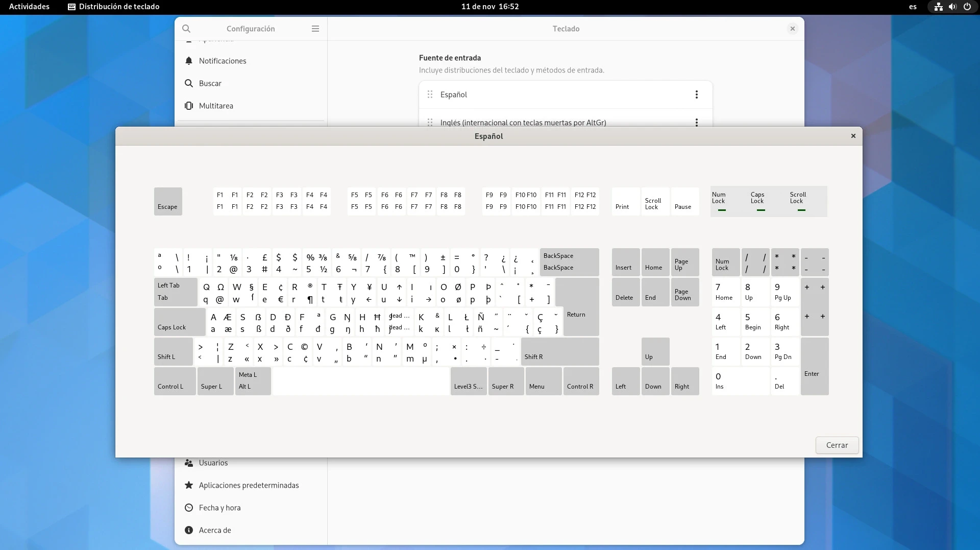Screen dimensions: 980x550
Task: Go to Aplicaciones predeterminadas
Action: point(249,485)
